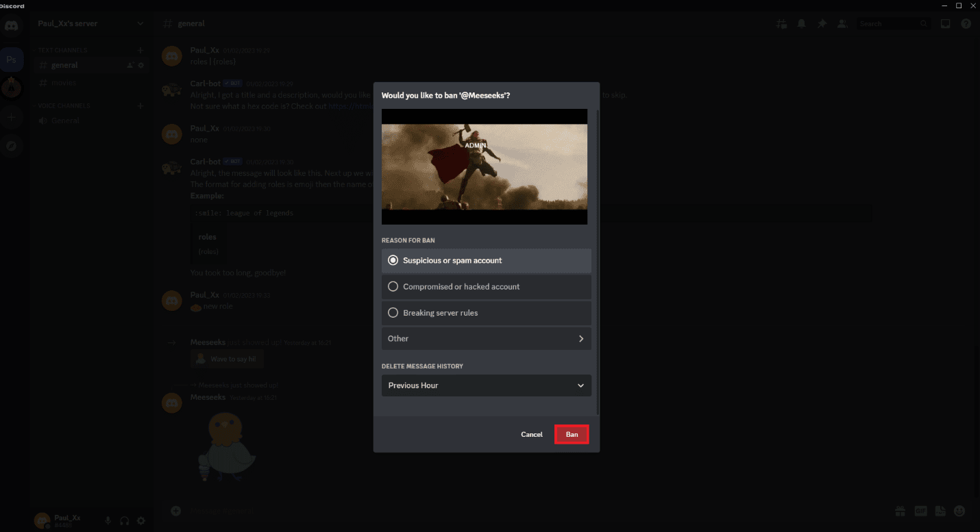Edit channel gear icon beside general
The height and width of the screenshot is (532, 980).
click(x=141, y=66)
